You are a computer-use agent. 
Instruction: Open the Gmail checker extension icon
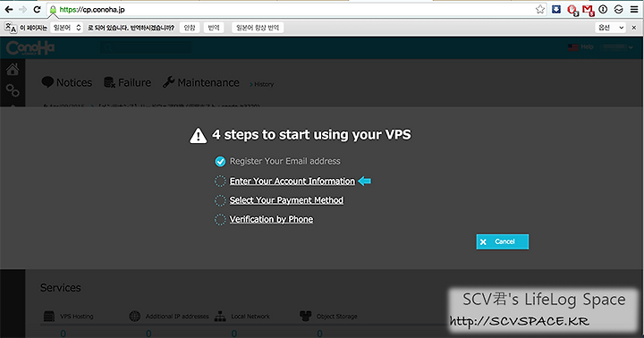pos(588,10)
